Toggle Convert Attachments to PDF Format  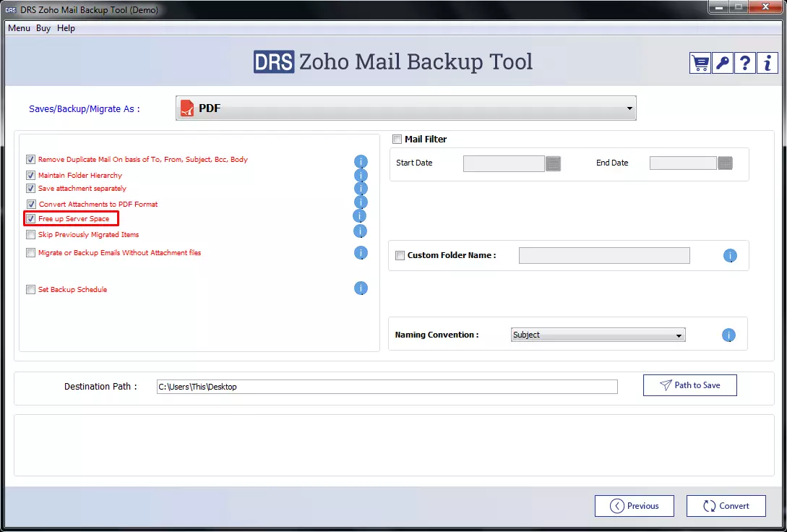pos(31,205)
